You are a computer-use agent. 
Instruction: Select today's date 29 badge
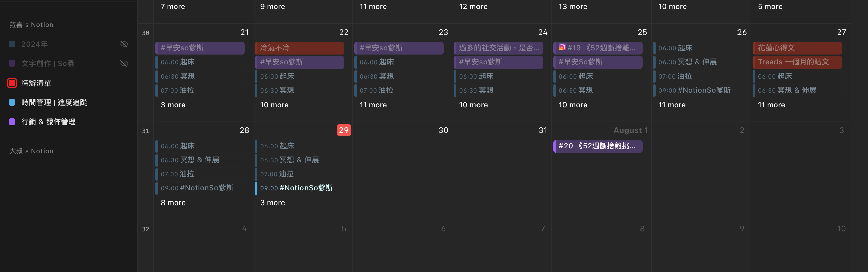[343, 130]
